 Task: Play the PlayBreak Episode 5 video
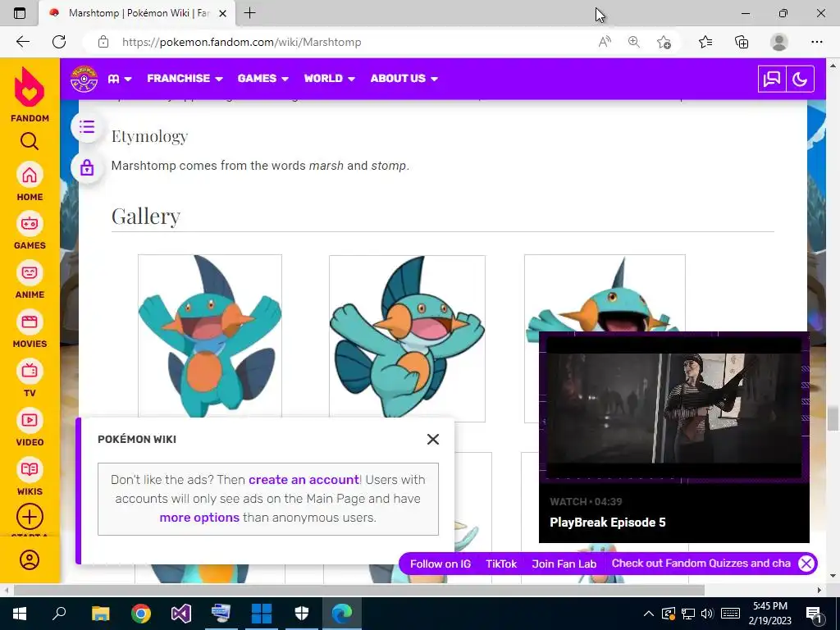[674, 408]
